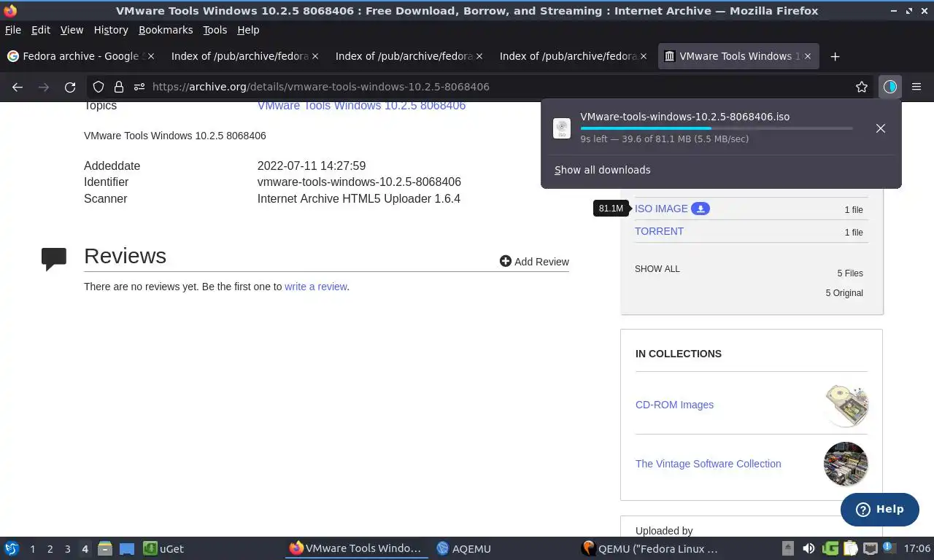Open the File menu
The width and height of the screenshot is (934, 560).
click(x=13, y=30)
